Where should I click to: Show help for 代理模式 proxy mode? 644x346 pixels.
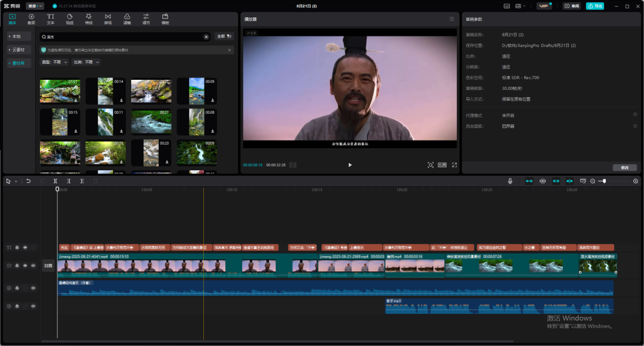pyautogui.click(x=635, y=115)
